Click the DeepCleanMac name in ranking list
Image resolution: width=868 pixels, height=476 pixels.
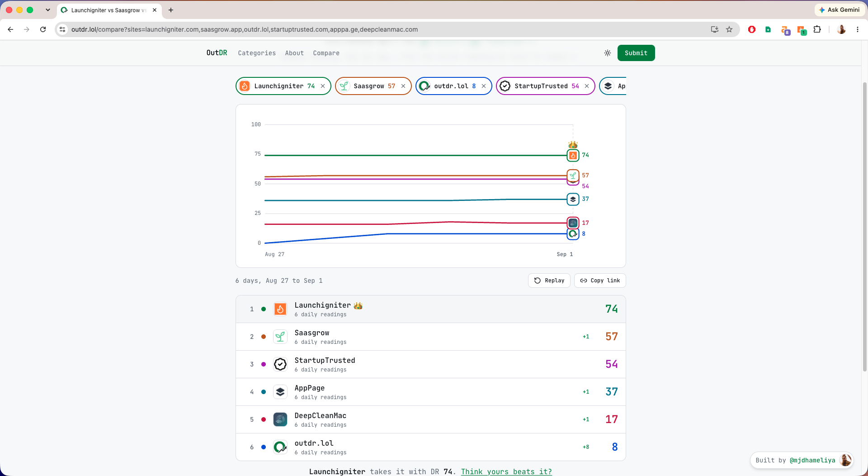pyautogui.click(x=321, y=415)
